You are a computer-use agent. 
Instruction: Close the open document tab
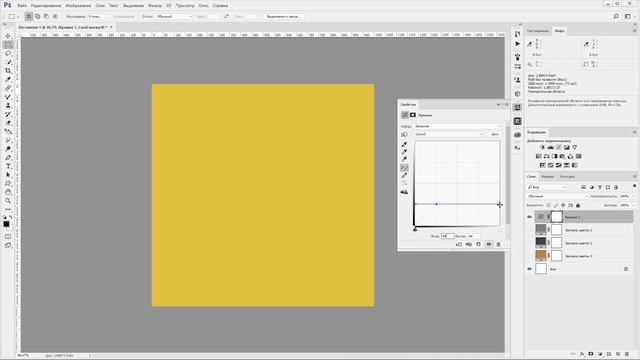click(111, 27)
